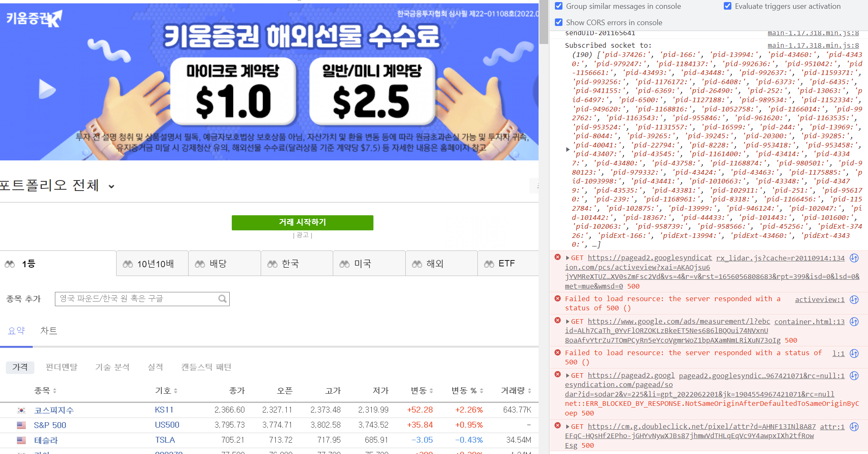Click the US flag icon beside S&P 500
The width and height of the screenshot is (868, 454).
[21, 426]
